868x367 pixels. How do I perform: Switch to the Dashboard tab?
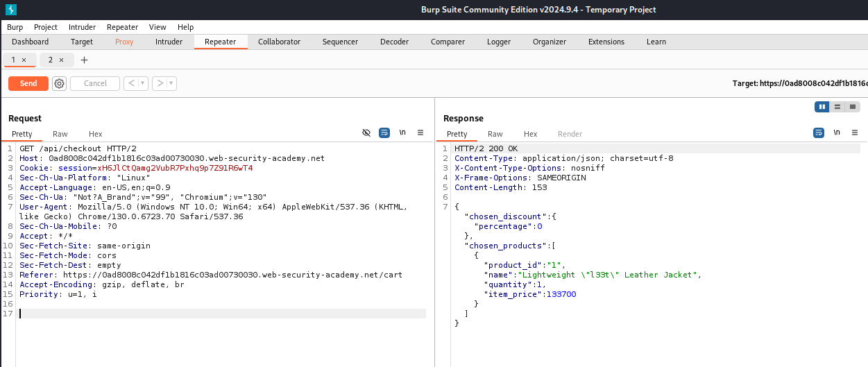click(31, 42)
